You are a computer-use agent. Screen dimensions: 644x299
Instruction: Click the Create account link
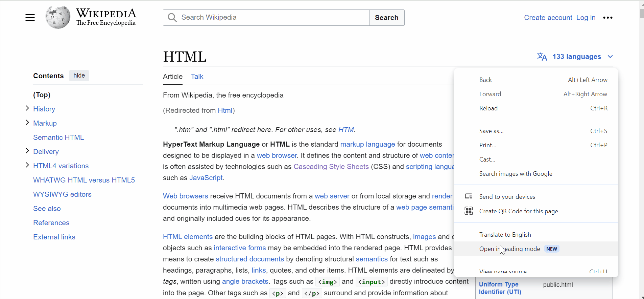[548, 18]
